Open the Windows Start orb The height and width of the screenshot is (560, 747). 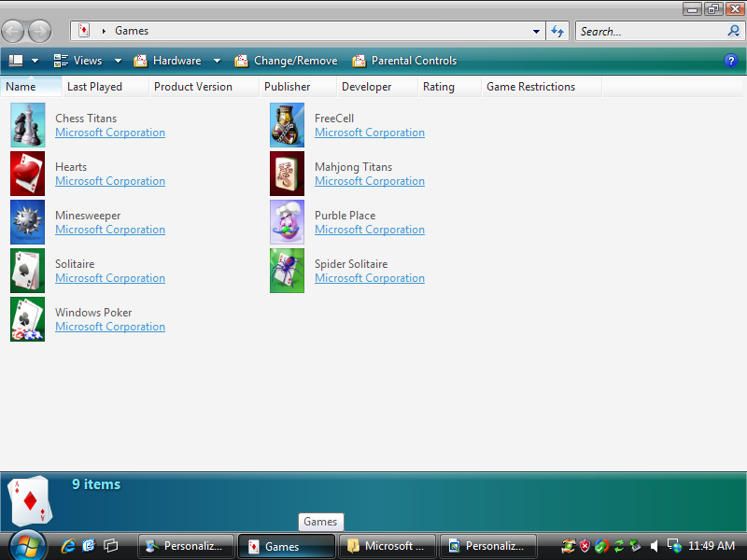tap(27, 546)
